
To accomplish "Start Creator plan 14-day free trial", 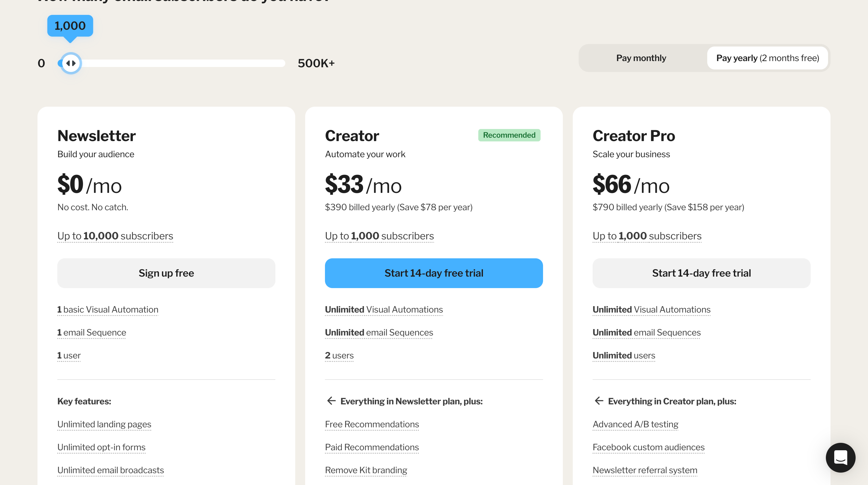I will pos(434,273).
